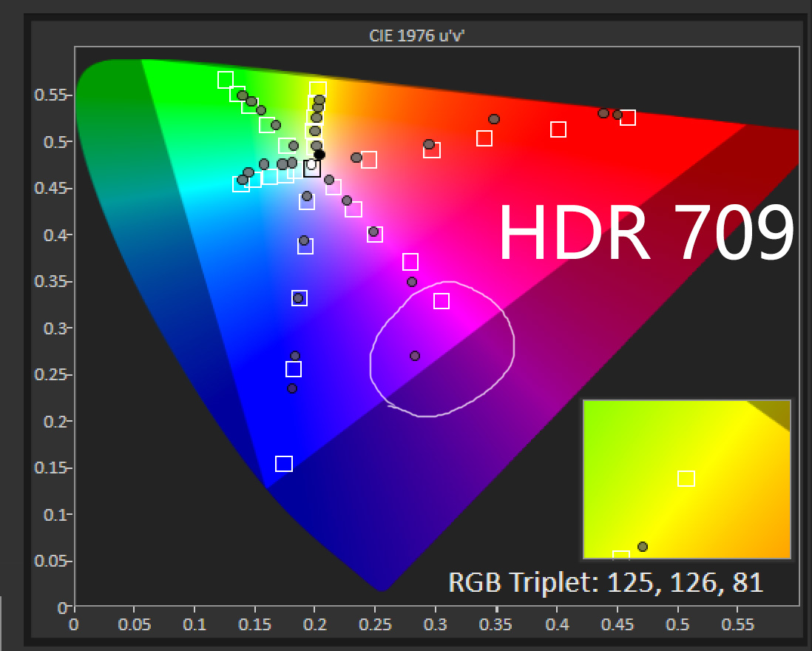812x651 pixels.
Task: Select the red target square at u' 0.4
Action: coord(558,129)
